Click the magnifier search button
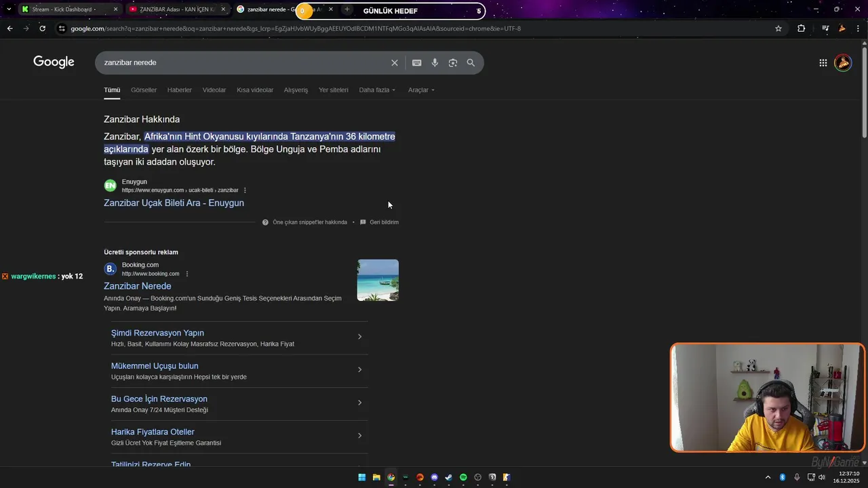The height and width of the screenshot is (488, 868). 471,62
